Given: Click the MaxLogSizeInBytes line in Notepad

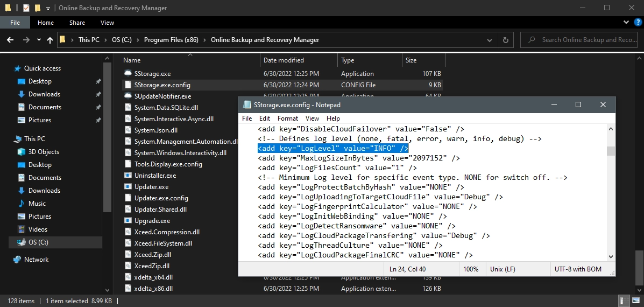Looking at the screenshot, I should [358, 158].
